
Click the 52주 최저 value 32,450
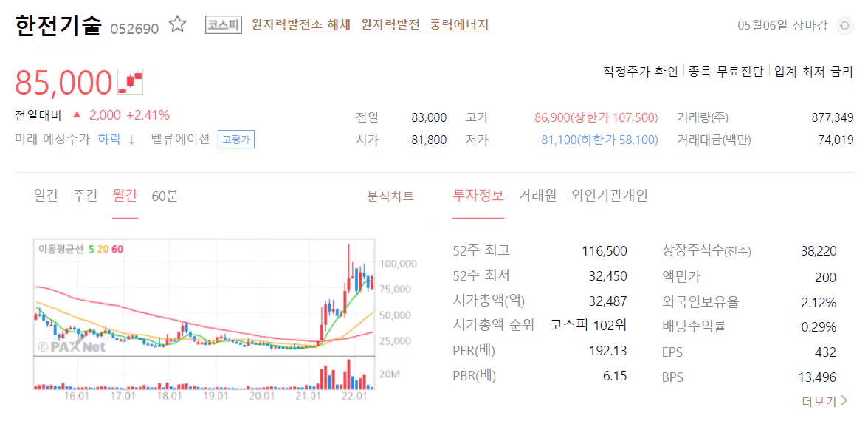coord(608,276)
